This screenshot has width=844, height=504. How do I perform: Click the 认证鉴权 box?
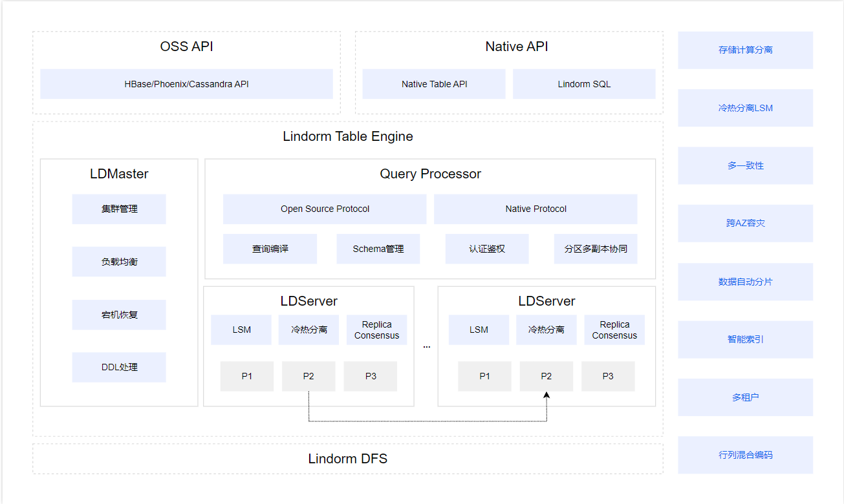pyautogui.click(x=487, y=249)
